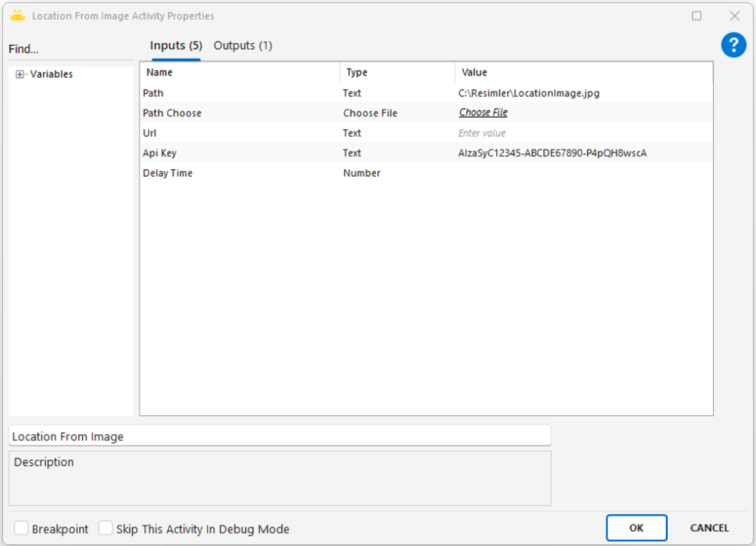Close the Activity Properties dialog
756x546 pixels.
tap(734, 16)
